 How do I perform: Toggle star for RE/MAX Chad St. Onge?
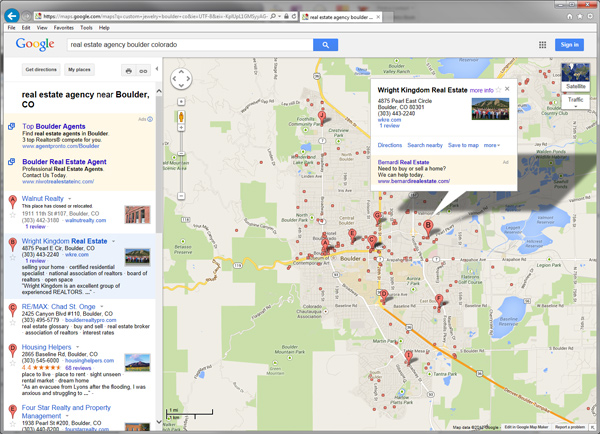13,323
